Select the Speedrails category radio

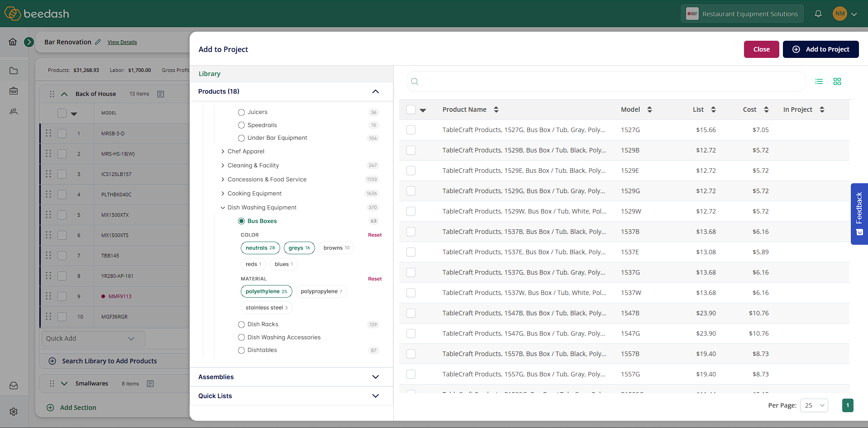point(241,125)
